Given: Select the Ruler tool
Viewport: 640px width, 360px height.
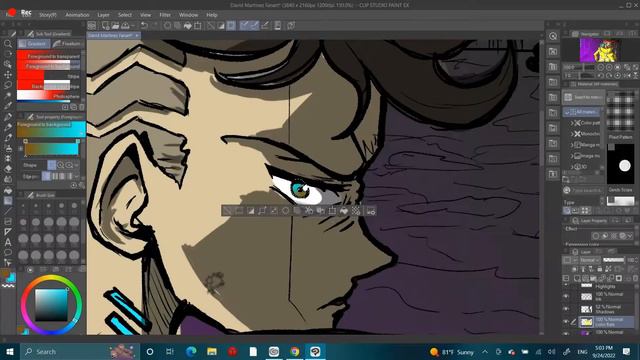Looking at the screenshot, I should point(8,231).
